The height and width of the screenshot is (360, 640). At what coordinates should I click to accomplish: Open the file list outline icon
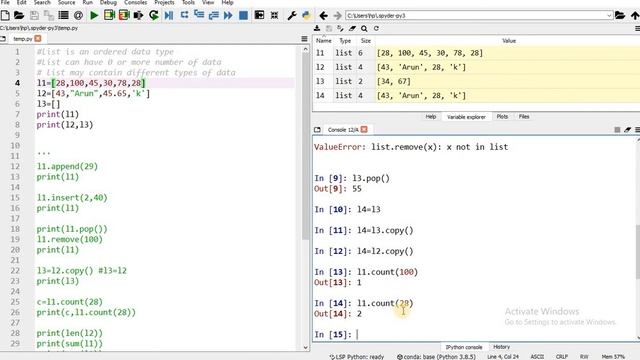(x=63, y=16)
